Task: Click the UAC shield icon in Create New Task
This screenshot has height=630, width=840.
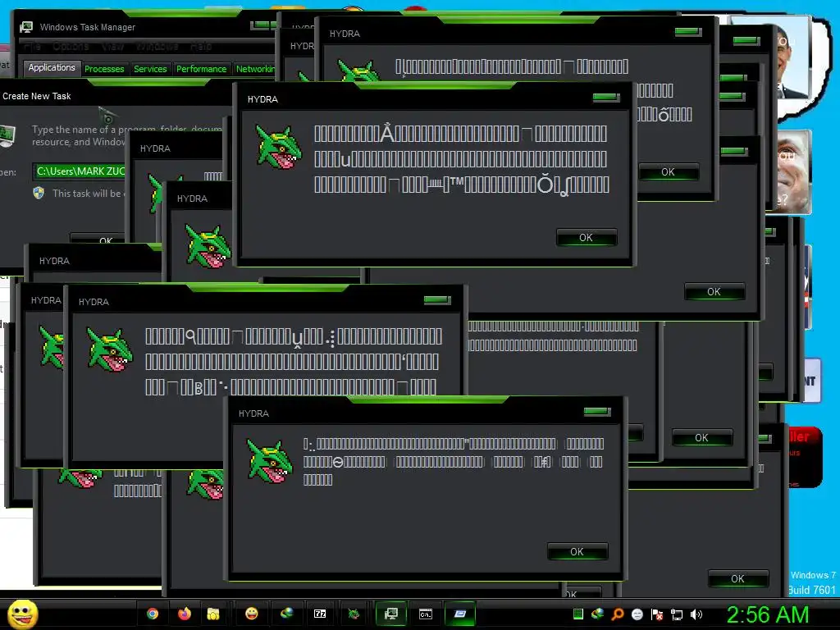Action: [x=39, y=193]
